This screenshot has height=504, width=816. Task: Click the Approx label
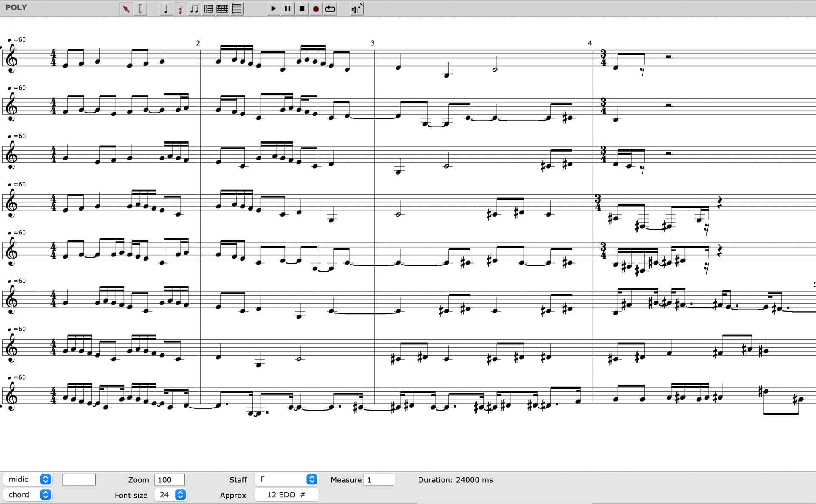click(233, 495)
